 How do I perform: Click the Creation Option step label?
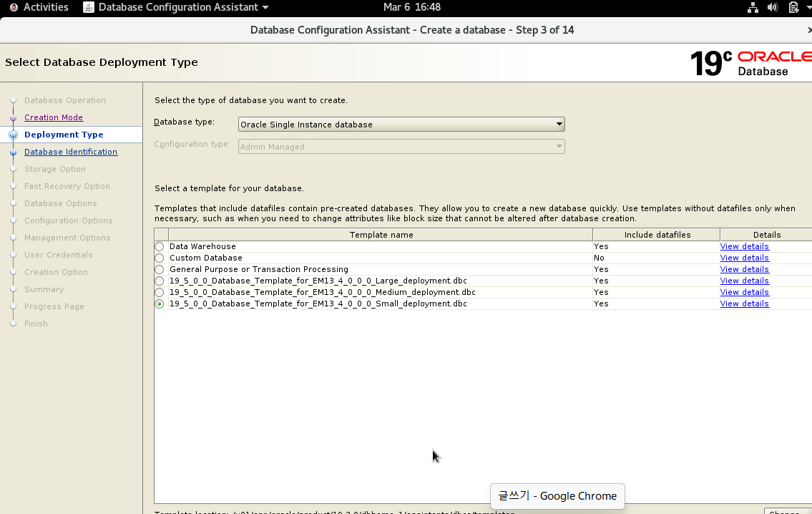tap(56, 272)
